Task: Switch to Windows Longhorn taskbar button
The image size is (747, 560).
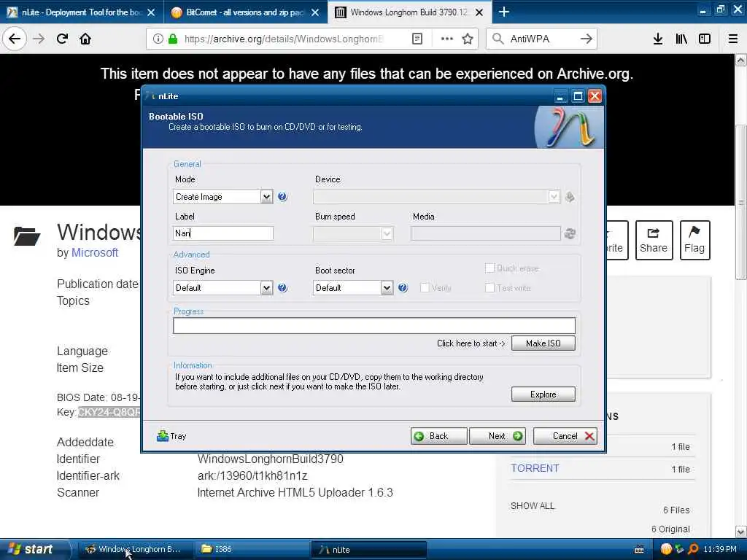Action: [x=135, y=549]
